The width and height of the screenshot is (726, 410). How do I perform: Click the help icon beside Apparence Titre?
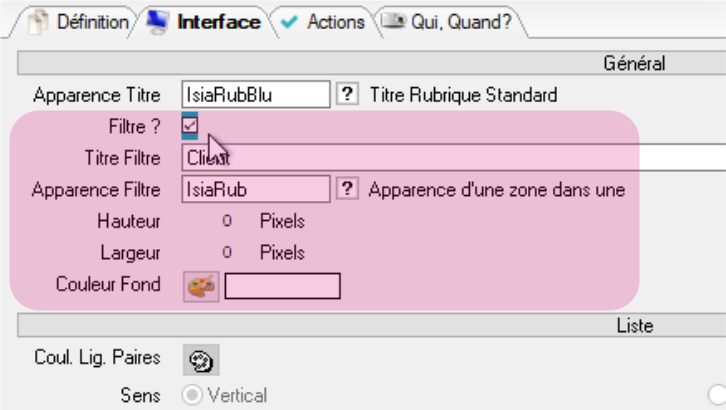coord(347,95)
